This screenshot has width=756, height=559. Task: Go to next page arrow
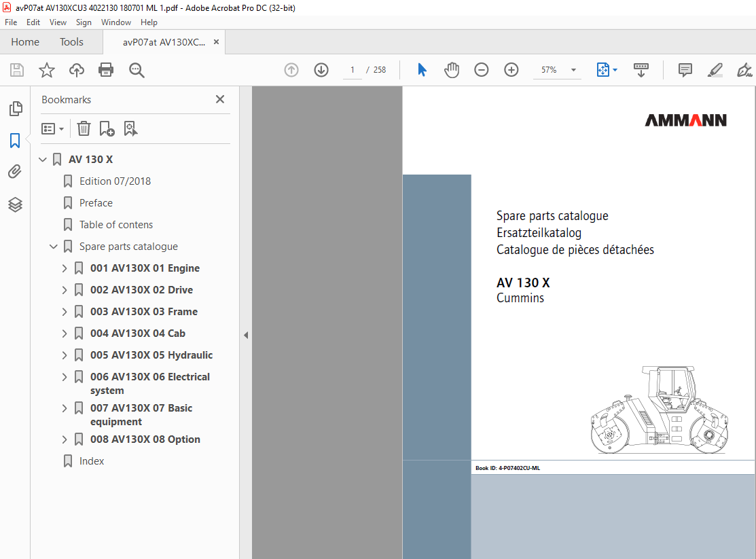point(321,70)
